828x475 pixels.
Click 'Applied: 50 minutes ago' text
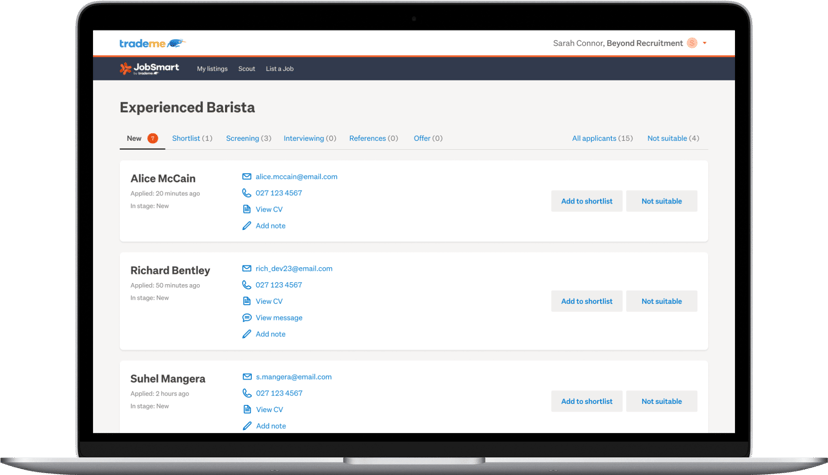(165, 285)
